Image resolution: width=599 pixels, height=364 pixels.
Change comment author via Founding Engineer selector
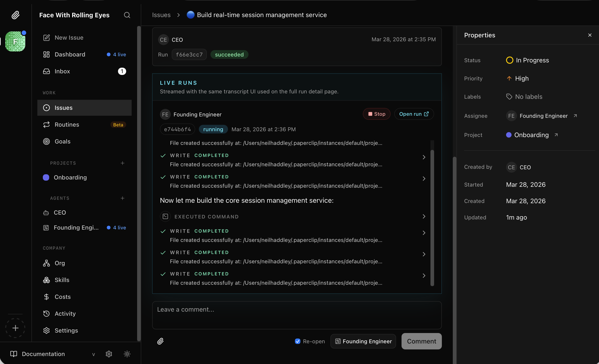click(x=363, y=341)
